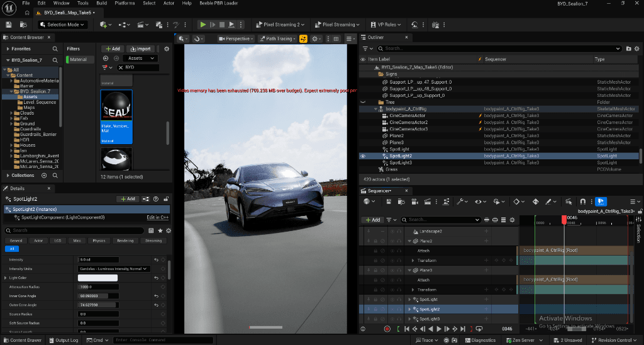Open the Selection Mode dropdown
644x345 pixels.
62,25
